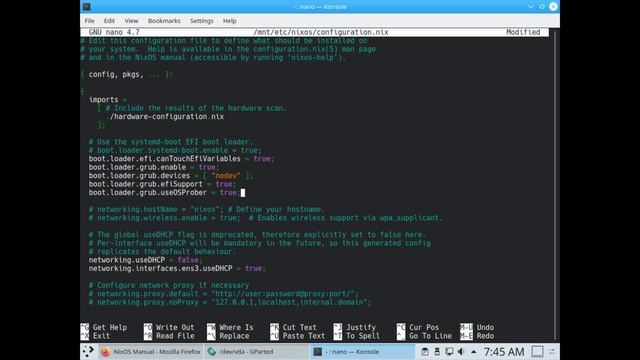640x360 pixels.
Task: Show desktop button in panel
Action: tap(538, 351)
